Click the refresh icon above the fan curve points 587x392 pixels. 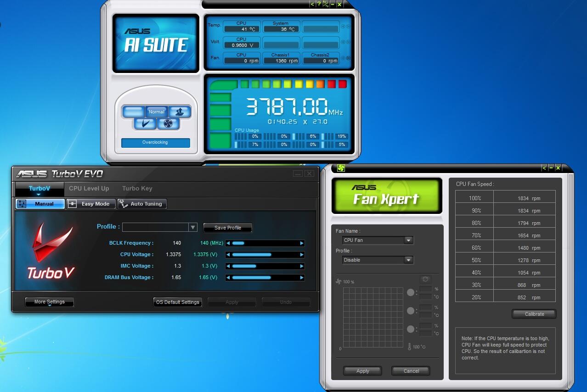click(x=425, y=279)
